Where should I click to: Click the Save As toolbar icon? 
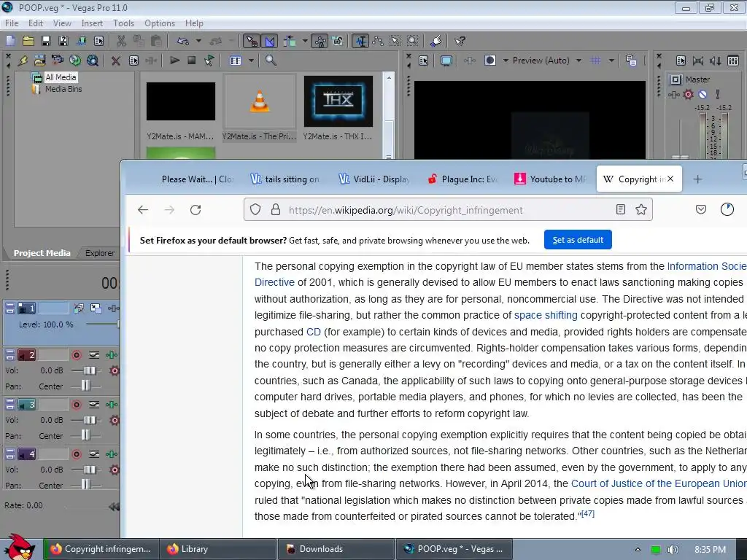63,41
